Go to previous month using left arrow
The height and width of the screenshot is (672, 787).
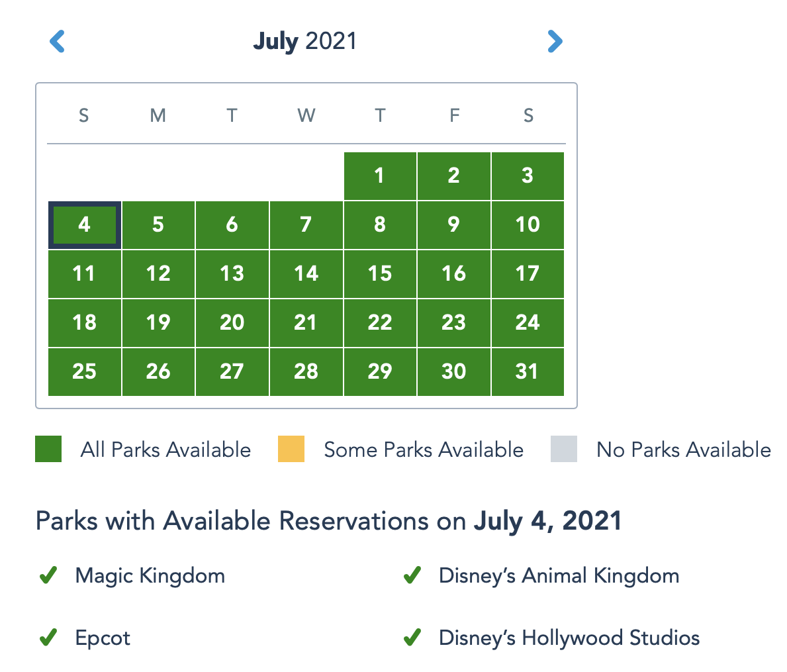[58, 42]
